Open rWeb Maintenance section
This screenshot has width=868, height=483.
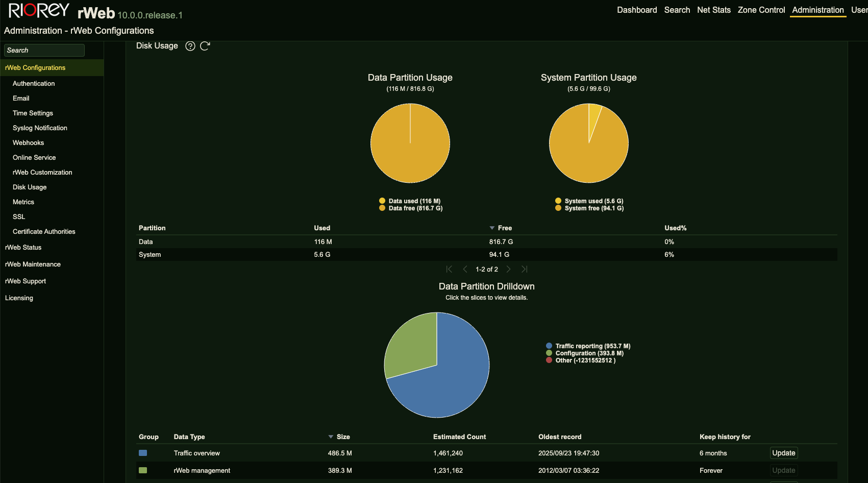pyautogui.click(x=33, y=264)
